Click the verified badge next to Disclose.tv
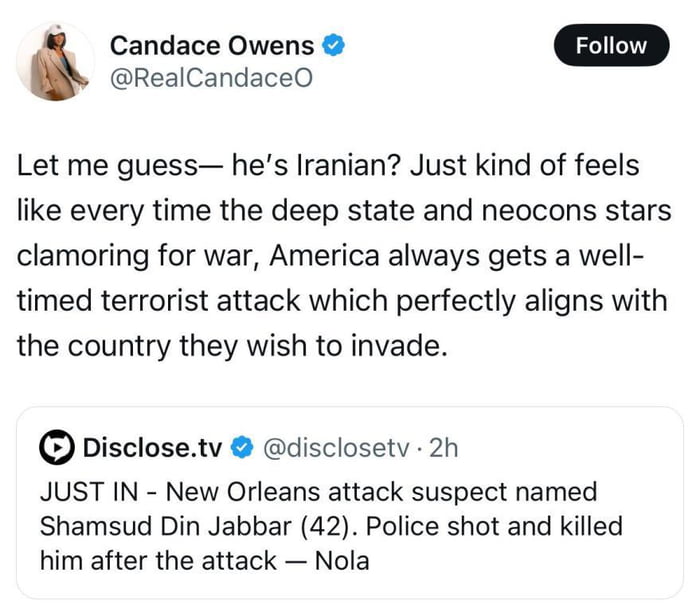 coord(241,448)
